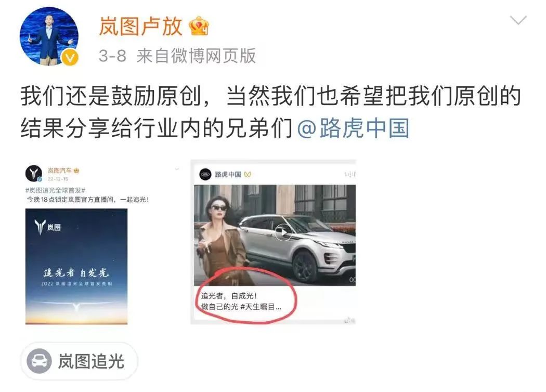The height and width of the screenshot is (392, 546).
Task: Click the orange verified V badge
Action: [x=70, y=57]
